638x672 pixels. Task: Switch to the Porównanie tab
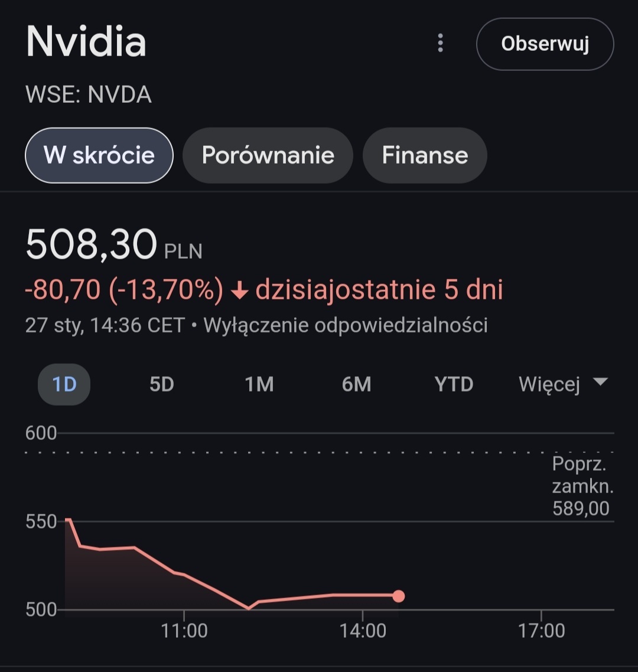[268, 155]
